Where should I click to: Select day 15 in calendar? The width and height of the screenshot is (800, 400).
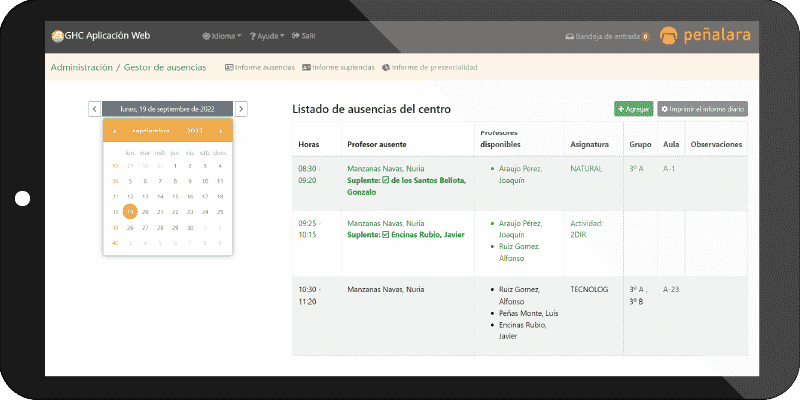click(175, 196)
